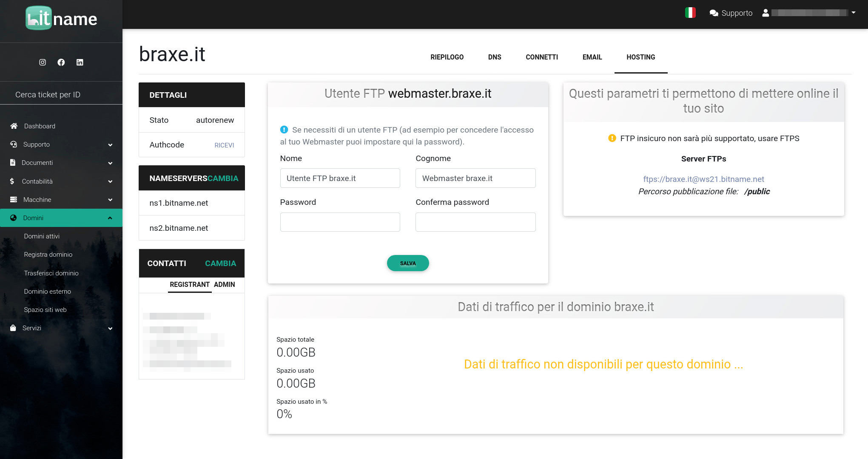Click the DETTAGLI panel header
The height and width of the screenshot is (459, 868).
coord(192,95)
